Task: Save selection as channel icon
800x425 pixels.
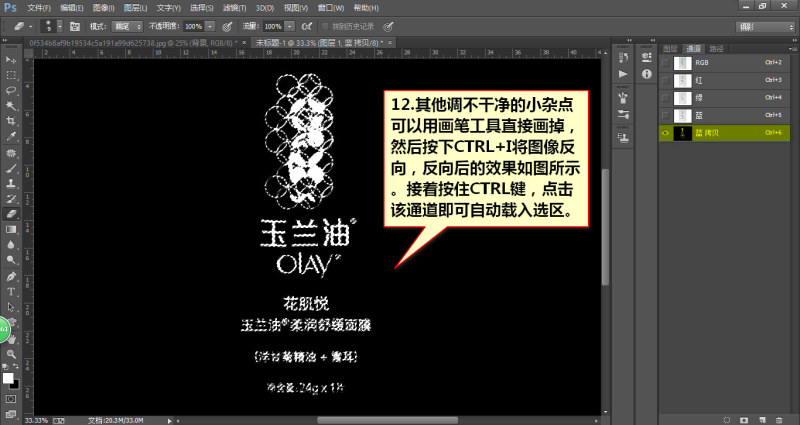Action: click(x=744, y=420)
